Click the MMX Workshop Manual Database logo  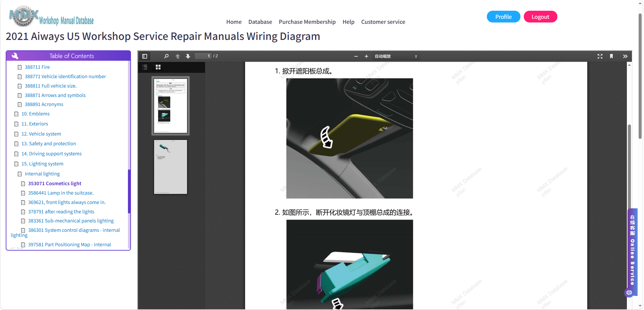(x=51, y=17)
